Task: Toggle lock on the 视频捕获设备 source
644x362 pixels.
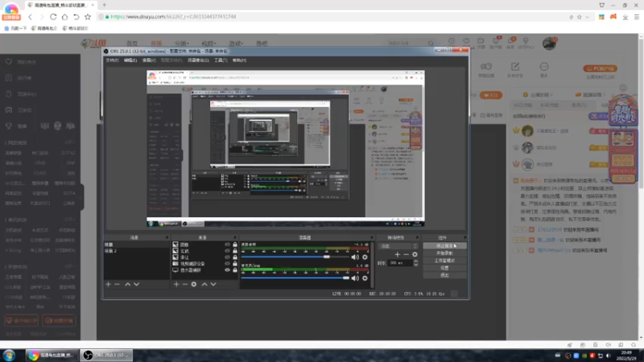Action: pos(235,264)
